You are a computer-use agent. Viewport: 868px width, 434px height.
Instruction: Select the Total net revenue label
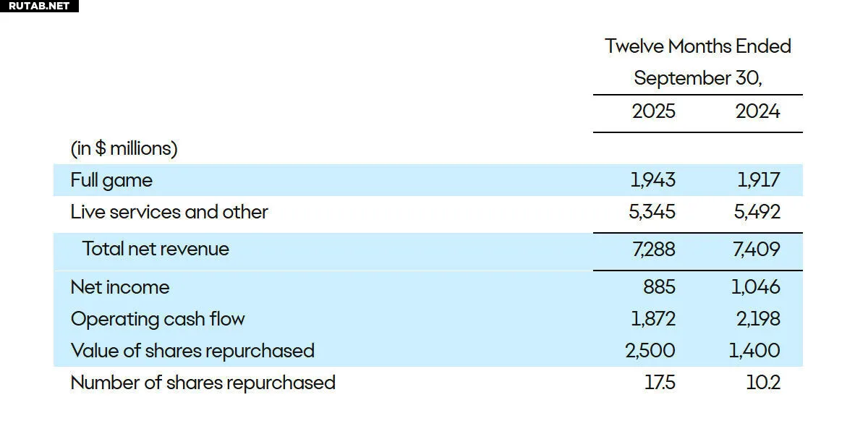156,249
